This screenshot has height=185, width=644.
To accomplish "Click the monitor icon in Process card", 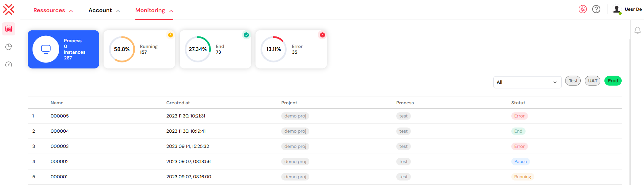I will [46, 49].
